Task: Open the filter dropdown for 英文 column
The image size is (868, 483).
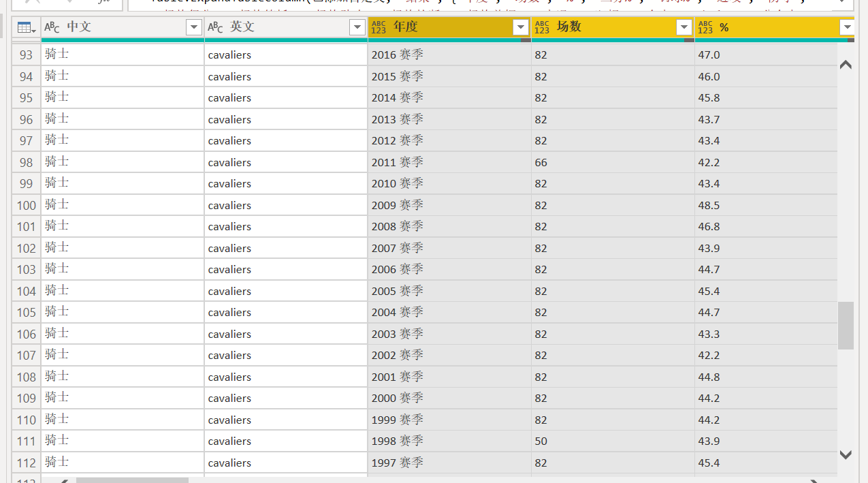Action: coord(357,27)
